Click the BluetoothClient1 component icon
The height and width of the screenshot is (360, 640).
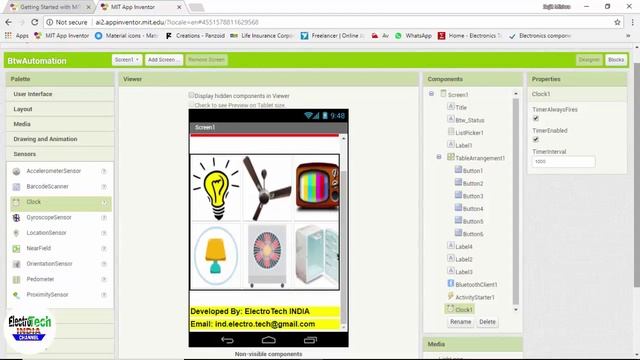pyautogui.click(x=451, y=284)
